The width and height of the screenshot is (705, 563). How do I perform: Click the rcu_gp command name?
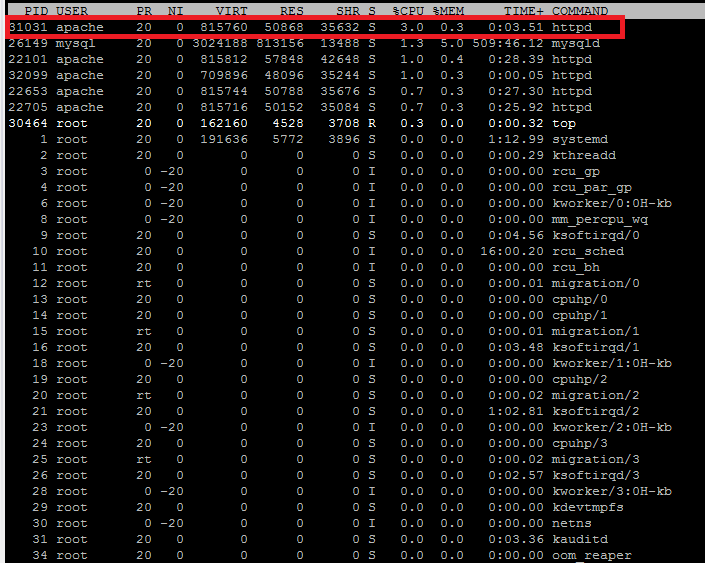(576, 171)
